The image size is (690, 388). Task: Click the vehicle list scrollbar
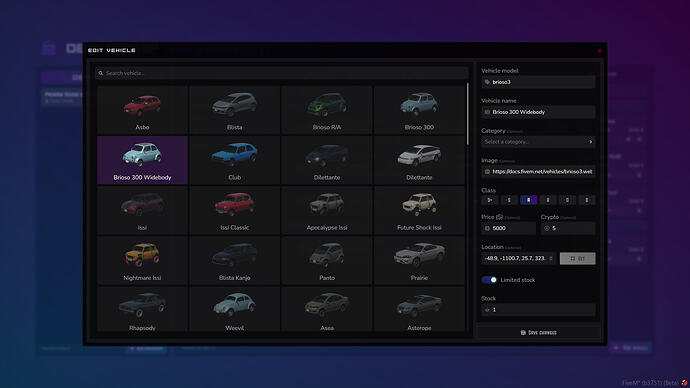point(467,114)
